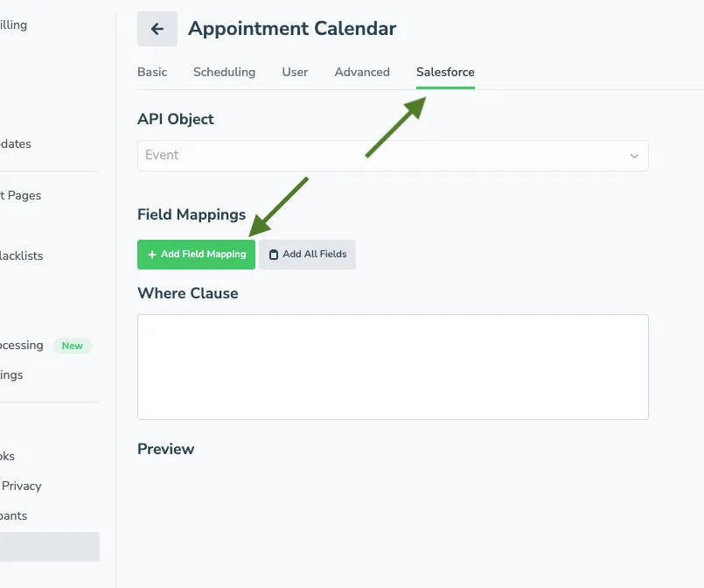Open the Data Privacy sidebar entry
The width and height of the screenshot is (704, 588).
click(x=20, y=486)
